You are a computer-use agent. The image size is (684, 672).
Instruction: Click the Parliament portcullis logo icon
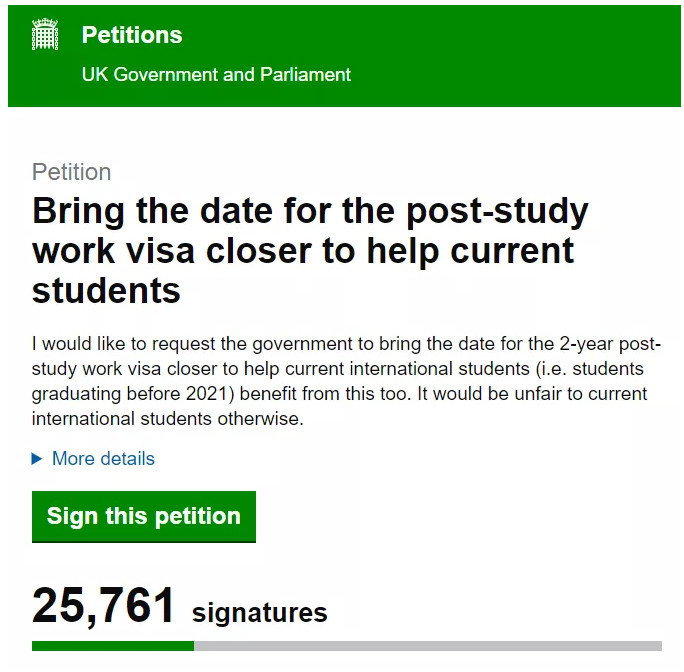tap(45, 34)
